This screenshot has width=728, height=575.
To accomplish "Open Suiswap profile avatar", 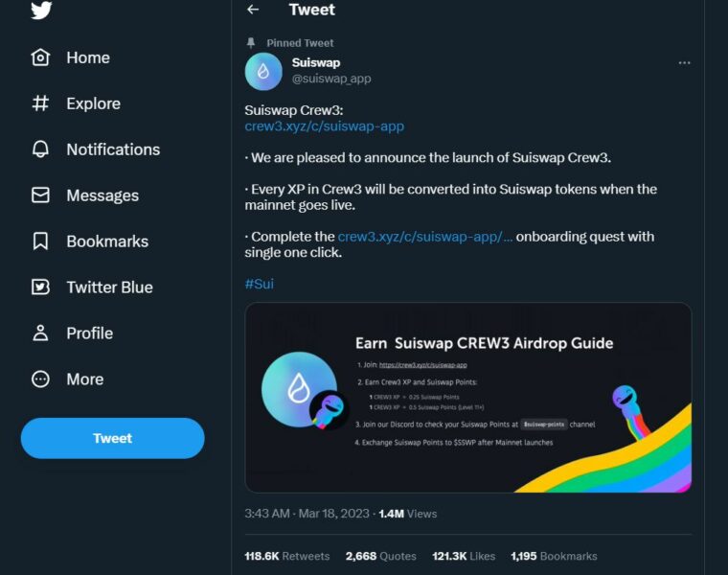I will [x=263, y=71].
